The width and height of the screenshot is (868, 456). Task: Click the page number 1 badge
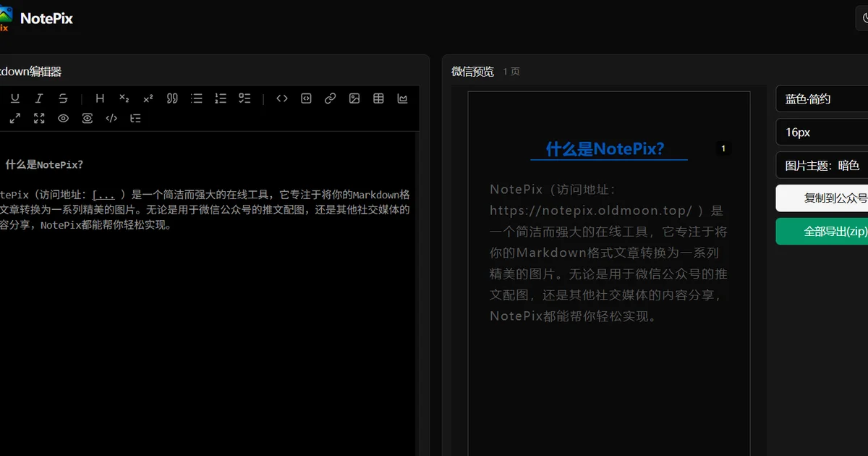(723, 148)
